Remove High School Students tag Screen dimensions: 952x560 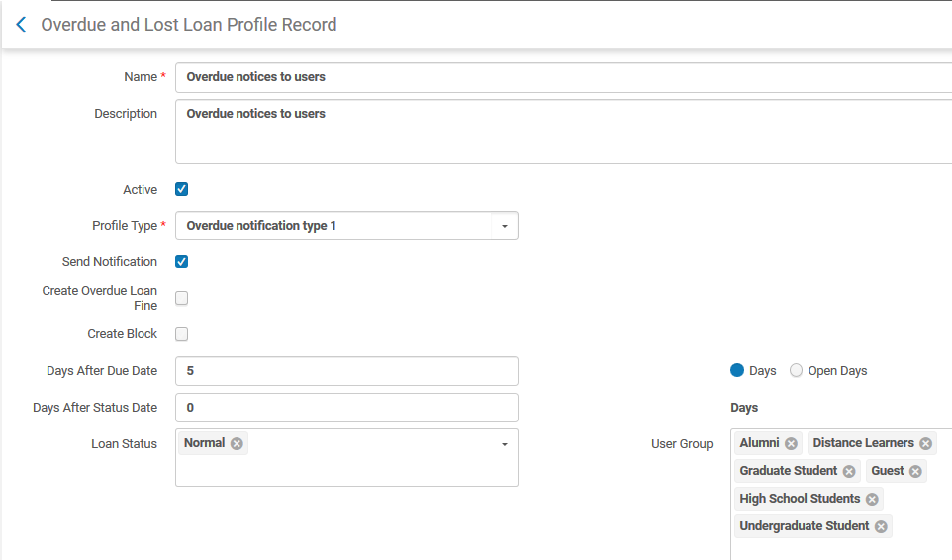pyautogui.click(x=872, y=500)
